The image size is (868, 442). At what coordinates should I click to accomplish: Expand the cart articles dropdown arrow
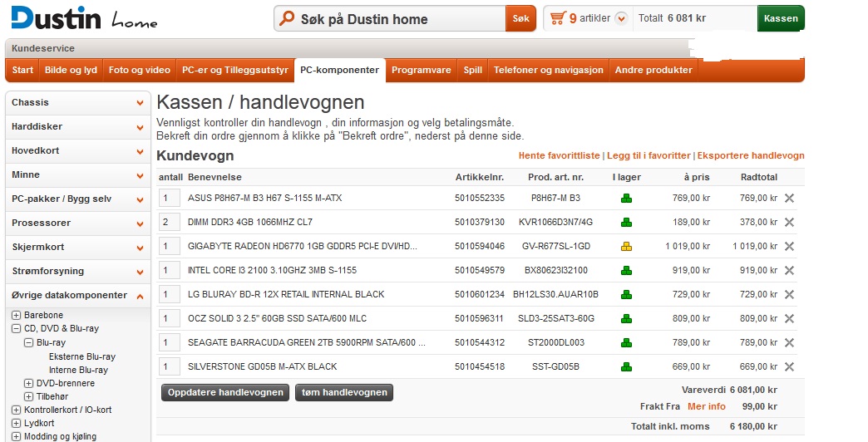point(621,18)
